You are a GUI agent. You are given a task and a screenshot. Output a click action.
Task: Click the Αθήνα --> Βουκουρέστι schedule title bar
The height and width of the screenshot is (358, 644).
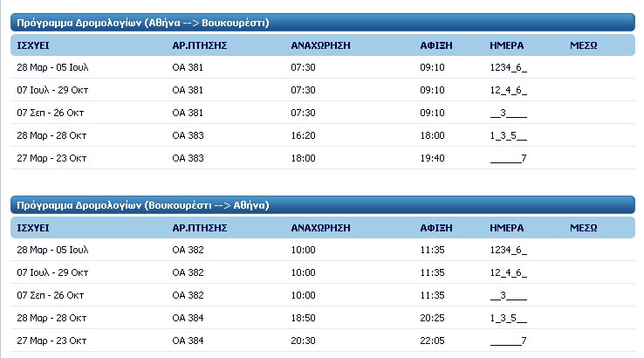[x=322, y=23]
